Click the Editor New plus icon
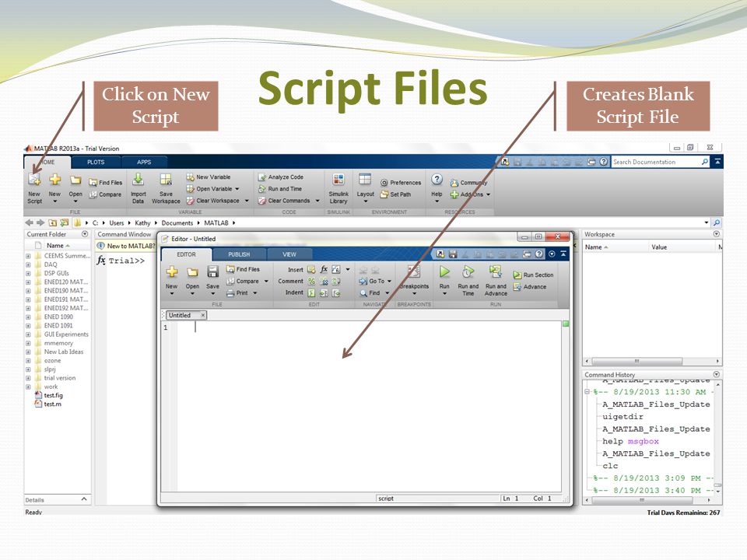 171,272
